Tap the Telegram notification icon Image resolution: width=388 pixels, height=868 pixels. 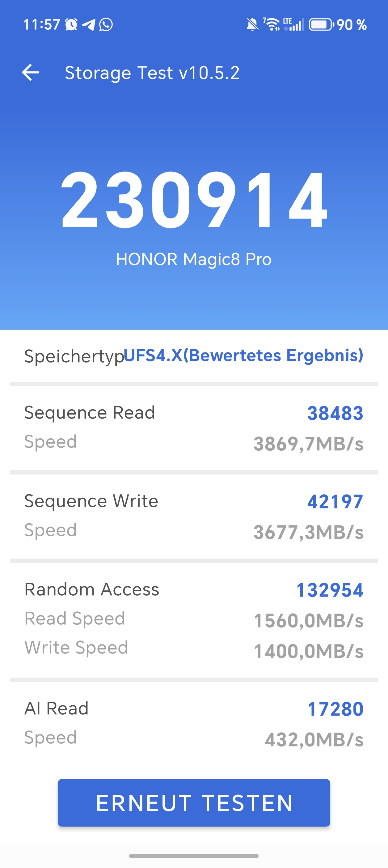[89, 25]
